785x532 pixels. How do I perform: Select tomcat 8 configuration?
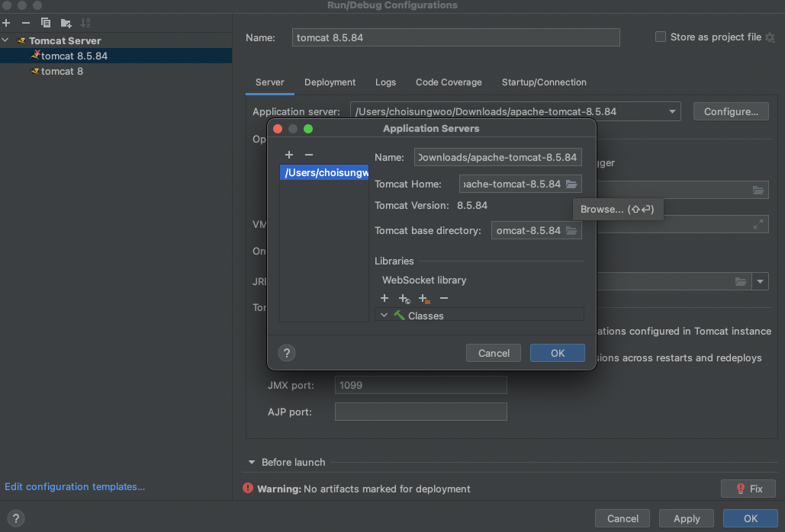116,71
